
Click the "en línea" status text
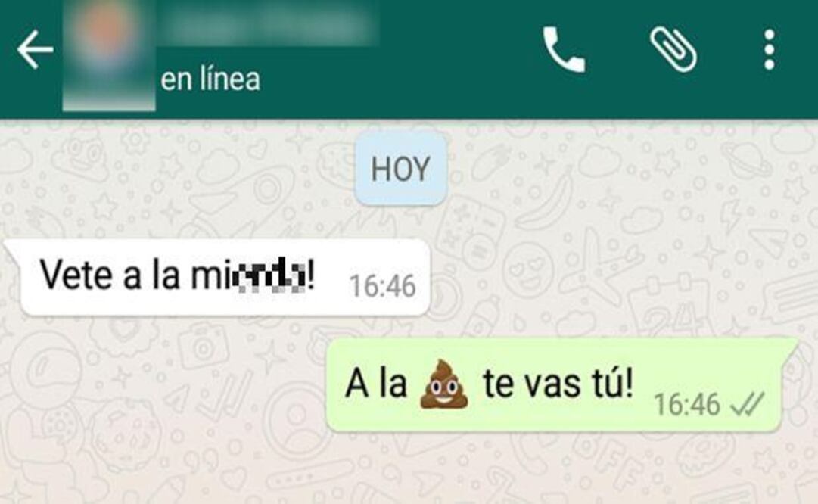(x=210, y=79)
